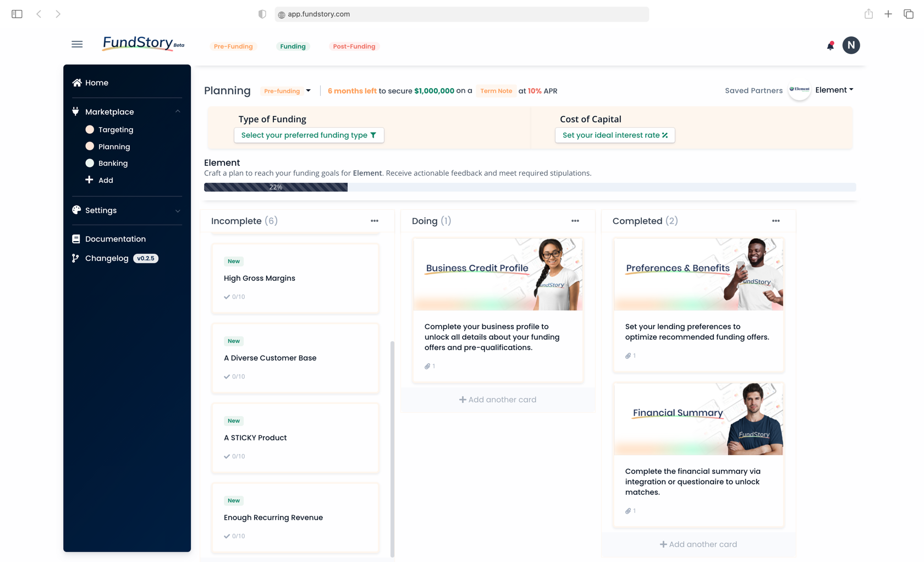Open a new browser tab

[x=888, y=14]
